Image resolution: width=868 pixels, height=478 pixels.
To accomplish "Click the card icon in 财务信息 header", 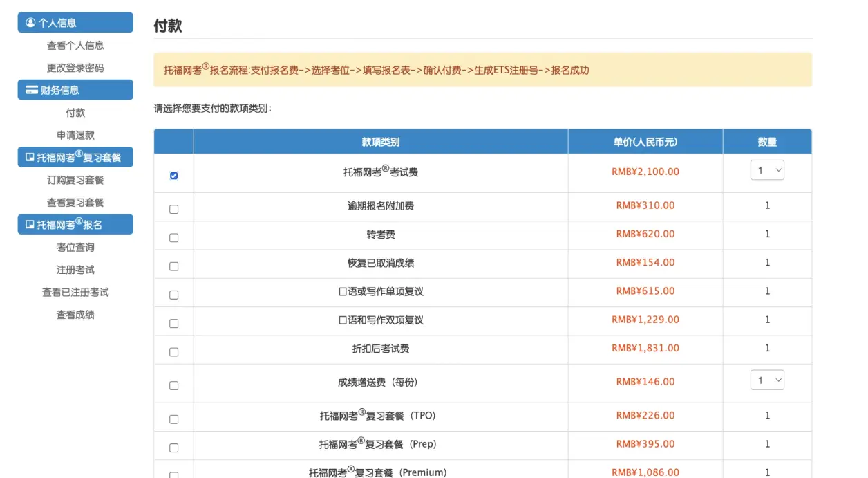I will point(32,90).
